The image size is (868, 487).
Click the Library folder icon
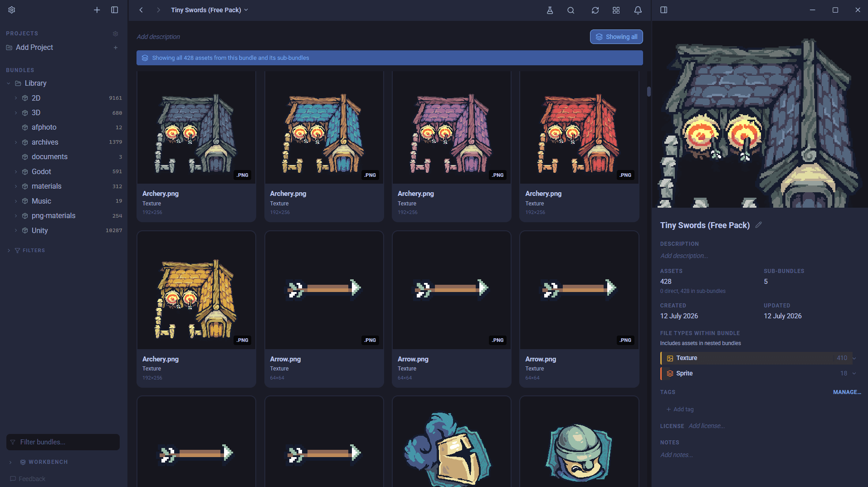(18, 83)
